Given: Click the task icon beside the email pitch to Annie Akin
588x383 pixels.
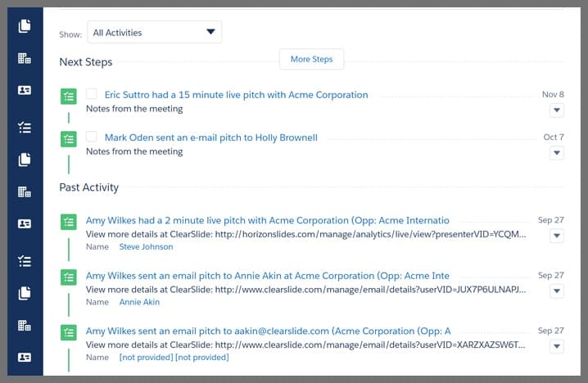Looking at the screenshot, I should (x=69, y=278).
